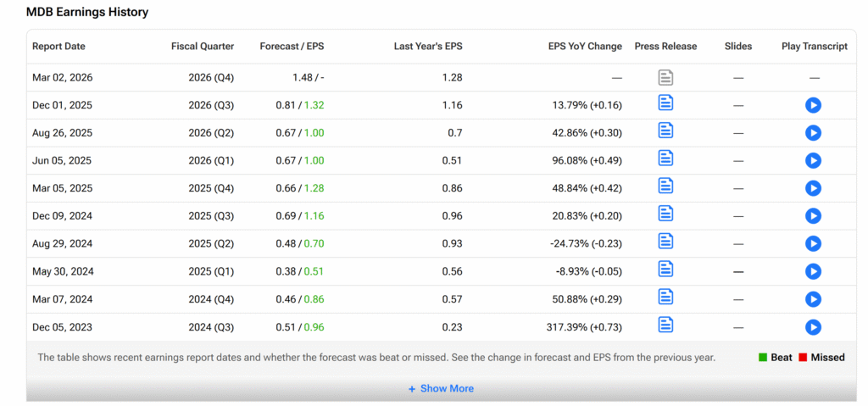Screen dimensions: 868x406
Task: Play transcript for Dec 09, 2024 earnings
Action: tap(813, 216)
